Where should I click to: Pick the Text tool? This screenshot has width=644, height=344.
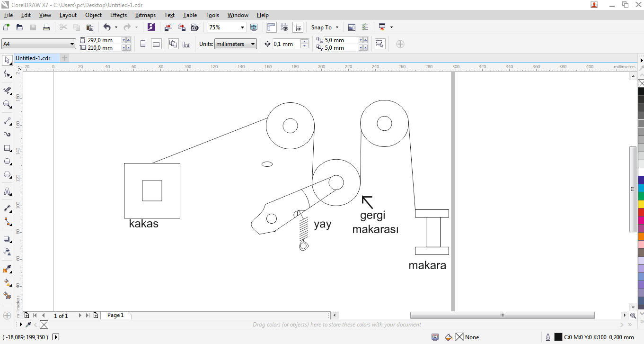pyautogui.click(x=7, y=192)
